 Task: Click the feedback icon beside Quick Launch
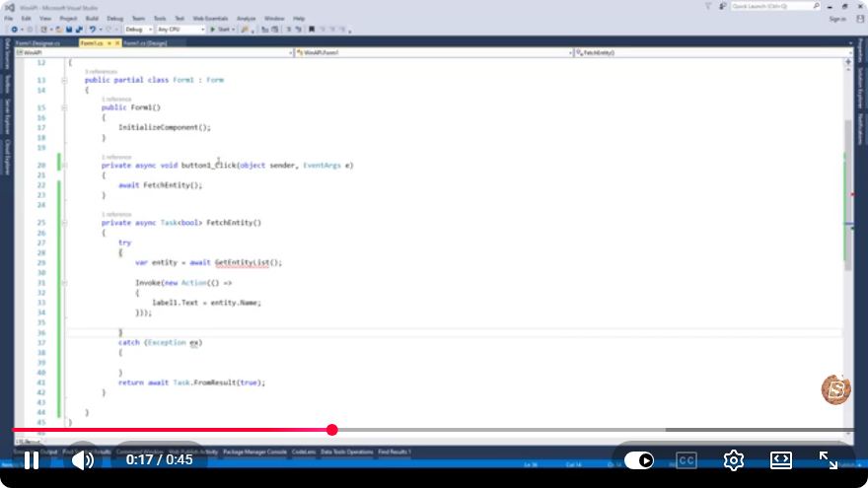(x=722, y=6)
